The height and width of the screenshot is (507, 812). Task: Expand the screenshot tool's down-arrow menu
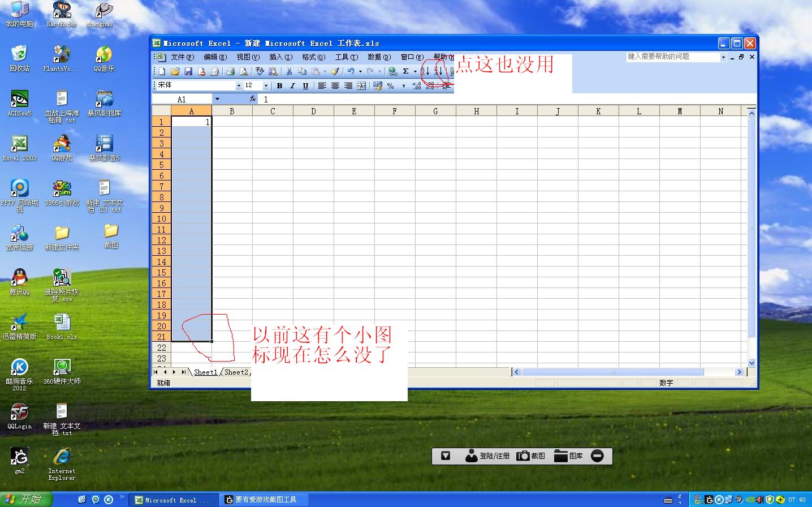pos(446,456)
